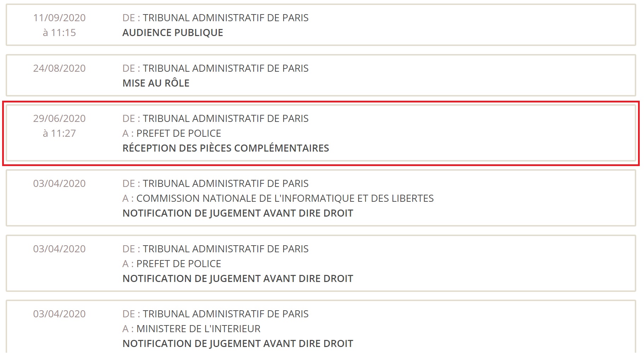Click MINISTERE DE L'INTERIEUR recipient line

[191, 329]
